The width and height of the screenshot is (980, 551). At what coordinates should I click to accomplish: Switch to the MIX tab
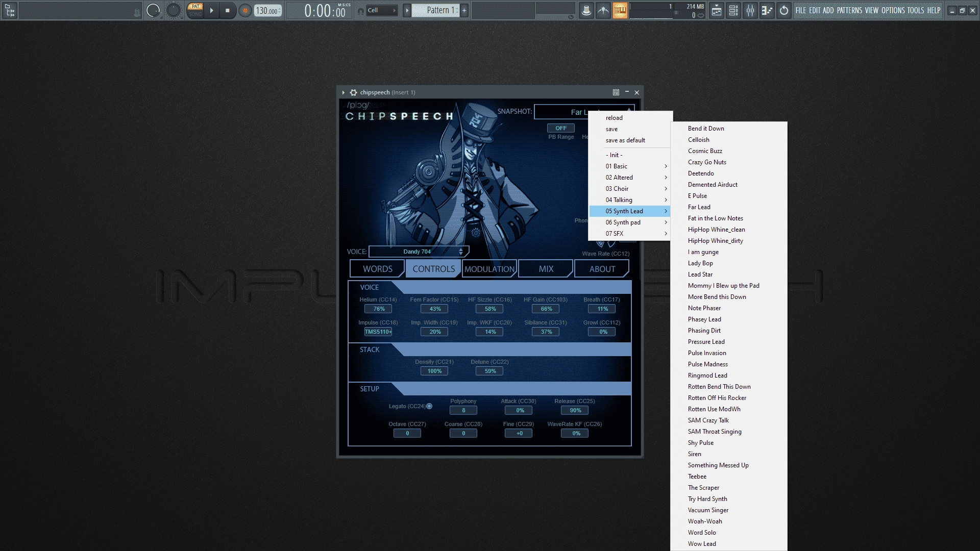[546, 269]
